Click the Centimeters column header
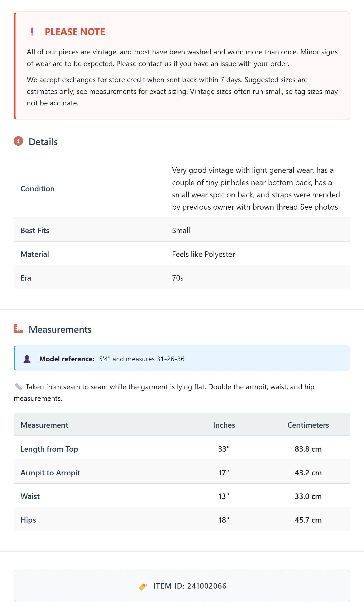Screen dimensions: 364x614 pos(308,425)
